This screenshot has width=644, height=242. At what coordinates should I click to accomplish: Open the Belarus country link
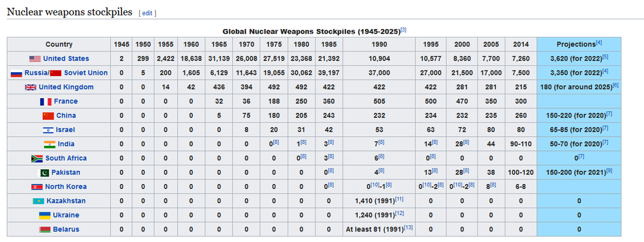pyautogui.click(x=66, y=229)
